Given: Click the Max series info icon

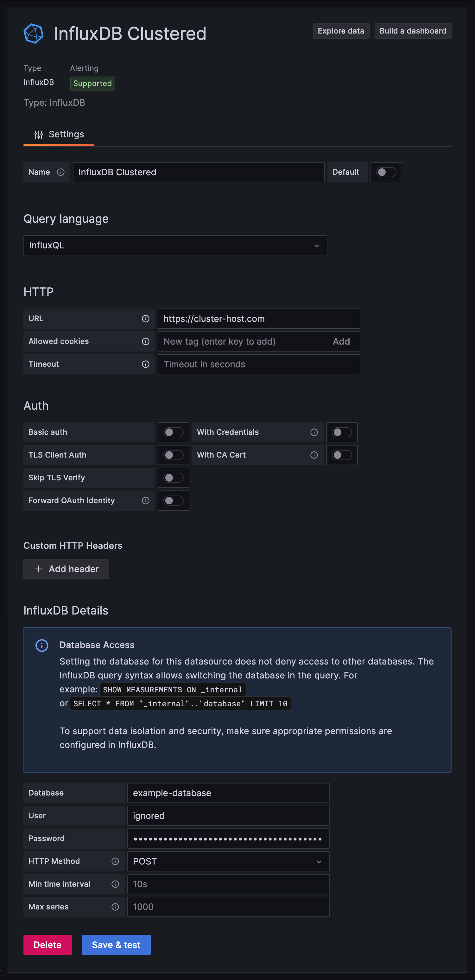Looking at the screenshot, I should pyautogui.click(x=115, y=907).
